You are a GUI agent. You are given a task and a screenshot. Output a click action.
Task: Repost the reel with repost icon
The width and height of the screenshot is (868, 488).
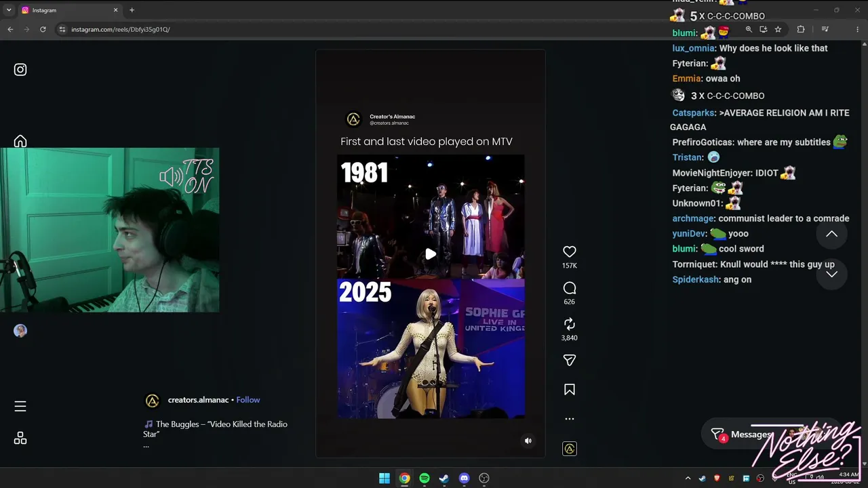click(x=570, y=324)
